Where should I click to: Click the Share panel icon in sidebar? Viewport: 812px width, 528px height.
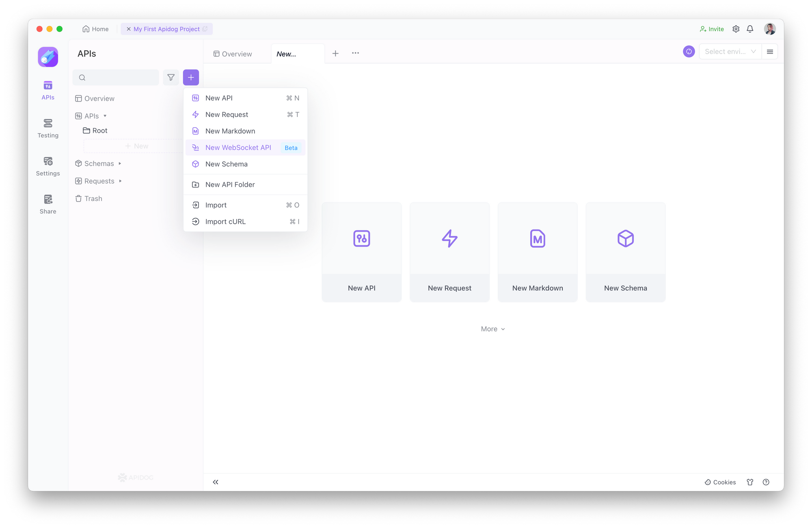point(48,203)
